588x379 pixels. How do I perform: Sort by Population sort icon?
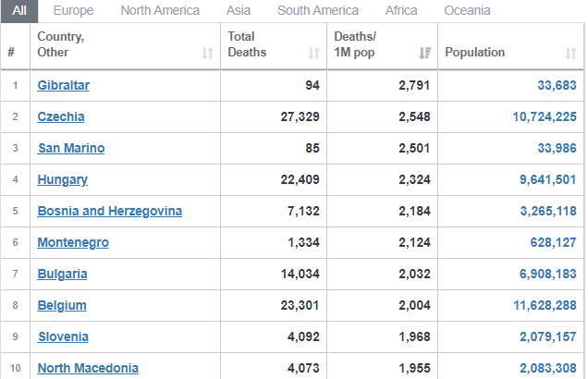coord(570,54)
